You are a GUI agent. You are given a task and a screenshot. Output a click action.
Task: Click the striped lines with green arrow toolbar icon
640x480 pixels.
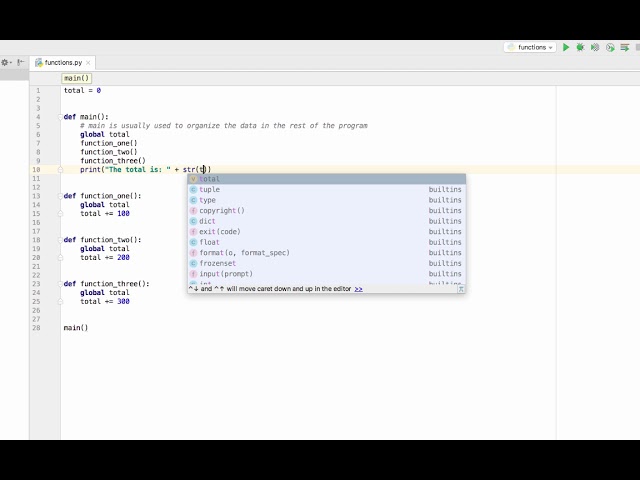coord(624,47)
